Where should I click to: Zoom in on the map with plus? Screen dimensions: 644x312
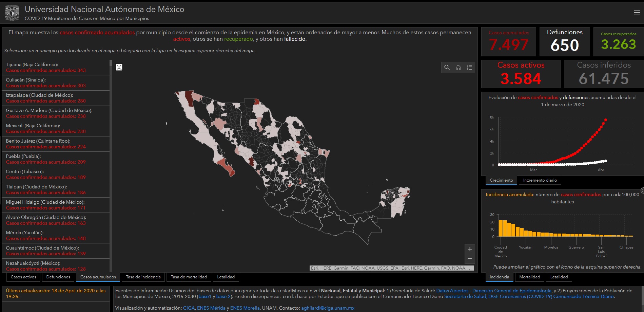(470, 249)
